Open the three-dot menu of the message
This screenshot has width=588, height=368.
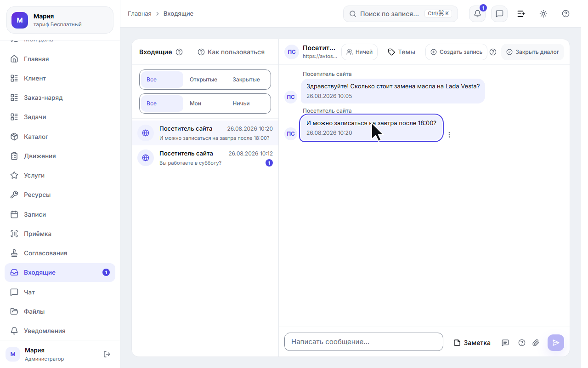click(449, 135)
